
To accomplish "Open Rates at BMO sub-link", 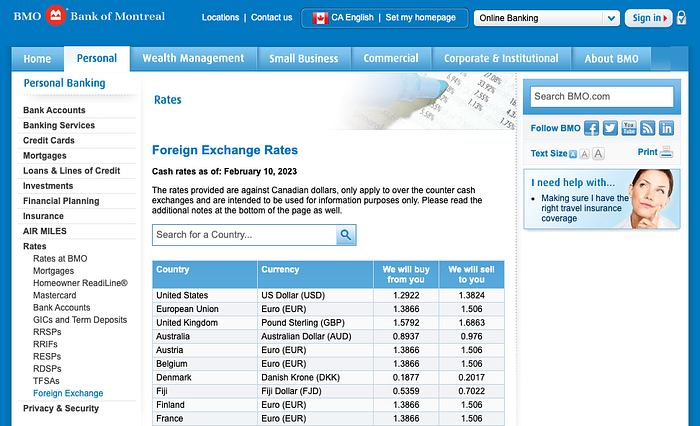I will 60,259.
